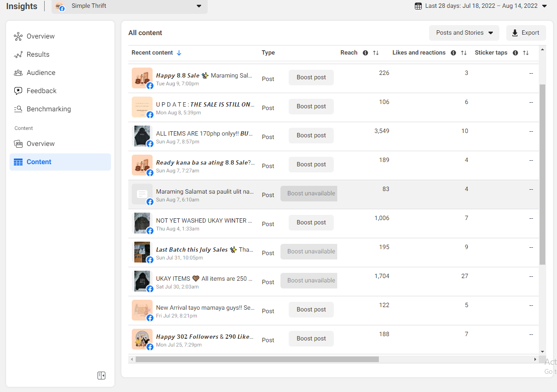The image size is (557, 392).
Task: Click the Benchmarking magnifier icon
Action: [18, 109]
